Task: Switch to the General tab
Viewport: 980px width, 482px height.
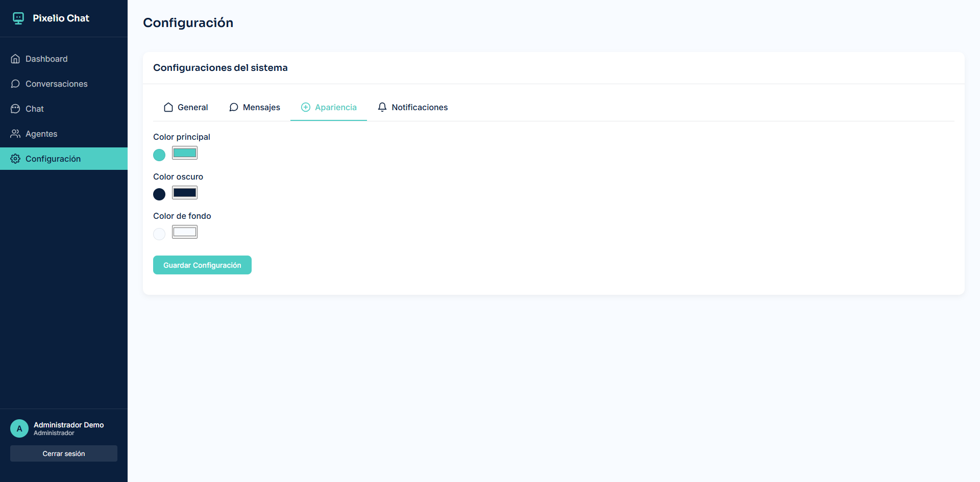Action: (x=186, y=107)
